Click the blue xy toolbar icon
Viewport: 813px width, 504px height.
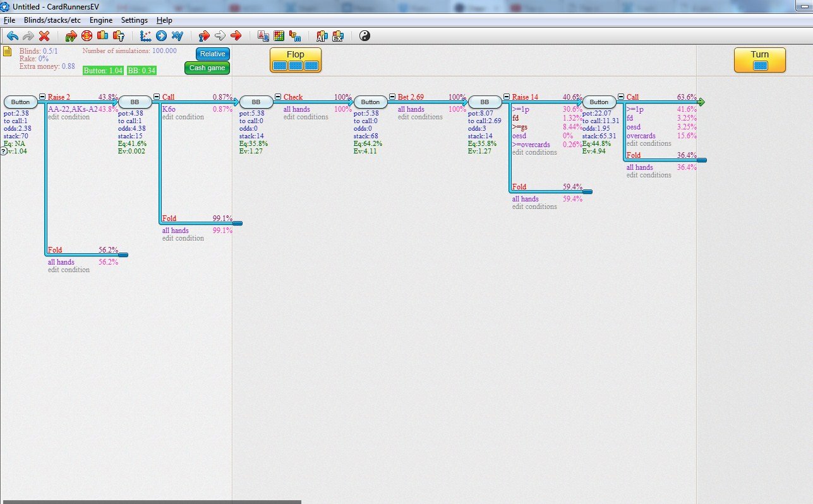(x=178, y=36)
